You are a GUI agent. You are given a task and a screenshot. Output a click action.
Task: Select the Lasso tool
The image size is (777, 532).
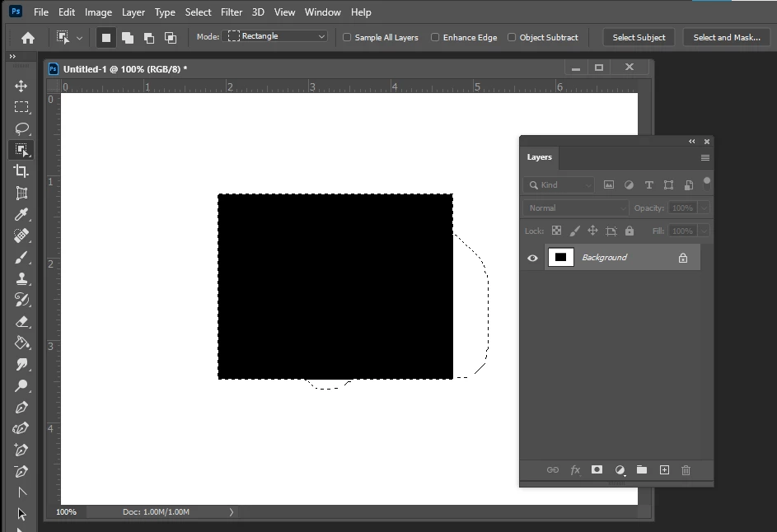pos(21,128)
